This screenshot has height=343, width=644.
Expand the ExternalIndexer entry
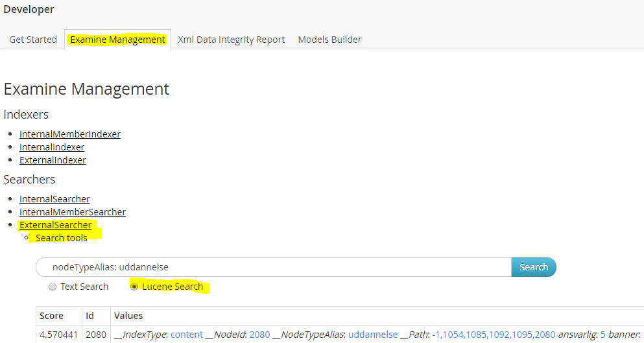(x=53, y=160)
